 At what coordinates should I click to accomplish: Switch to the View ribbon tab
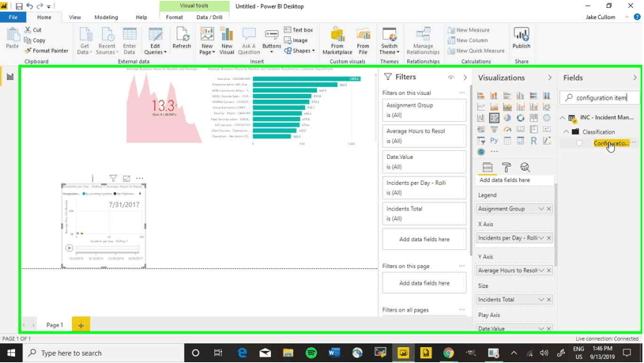(75, 17)
